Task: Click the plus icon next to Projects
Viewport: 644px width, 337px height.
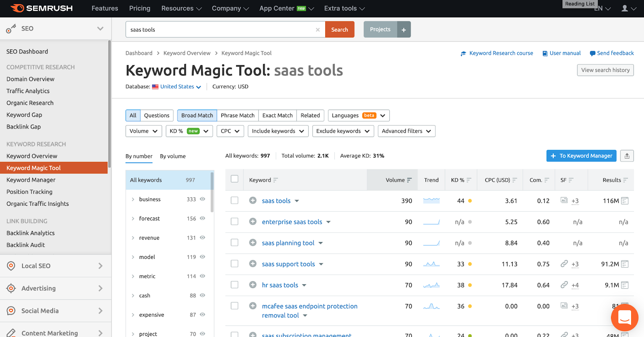Action: click(x=404, y=30)
